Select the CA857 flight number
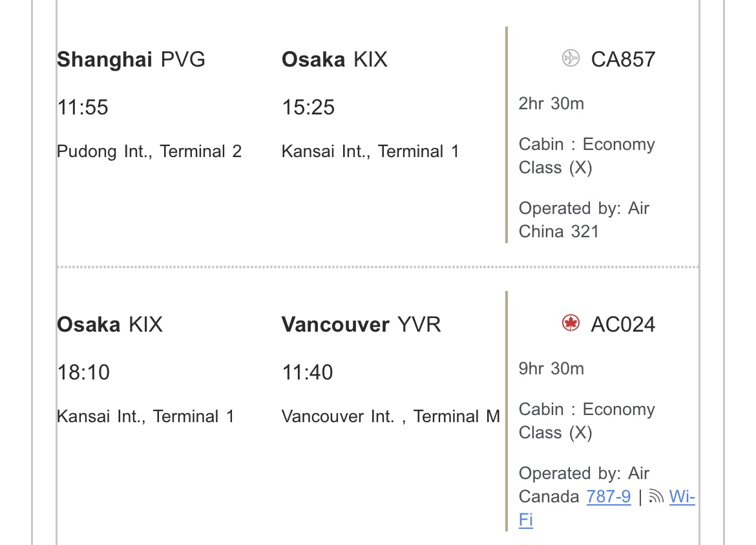756x545 pixels. [x=623, y=59]
